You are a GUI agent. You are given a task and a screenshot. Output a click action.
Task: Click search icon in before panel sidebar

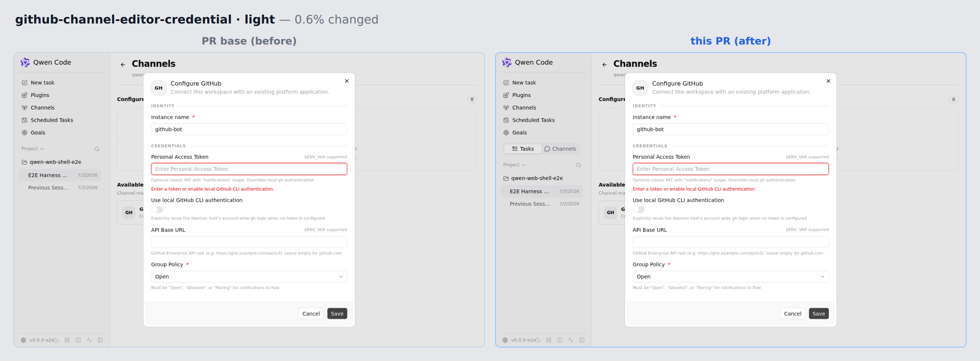pyautogui.click(x=97, y=149)
